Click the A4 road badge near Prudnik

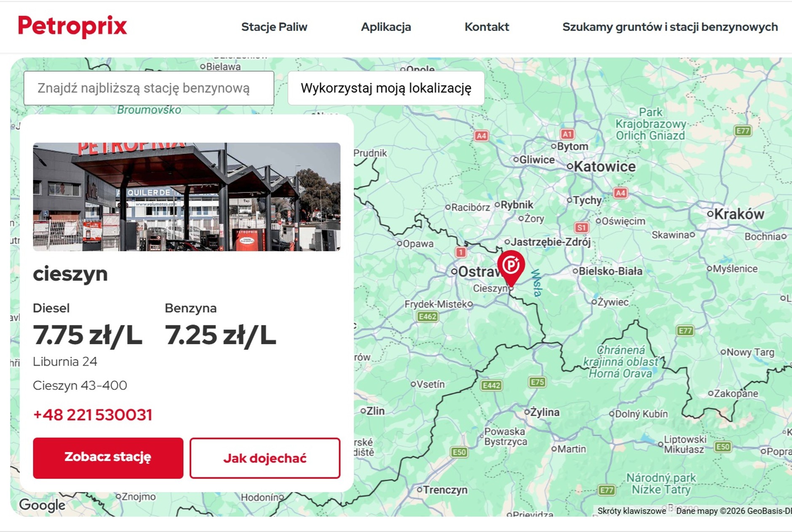click(x=481, y=136)
